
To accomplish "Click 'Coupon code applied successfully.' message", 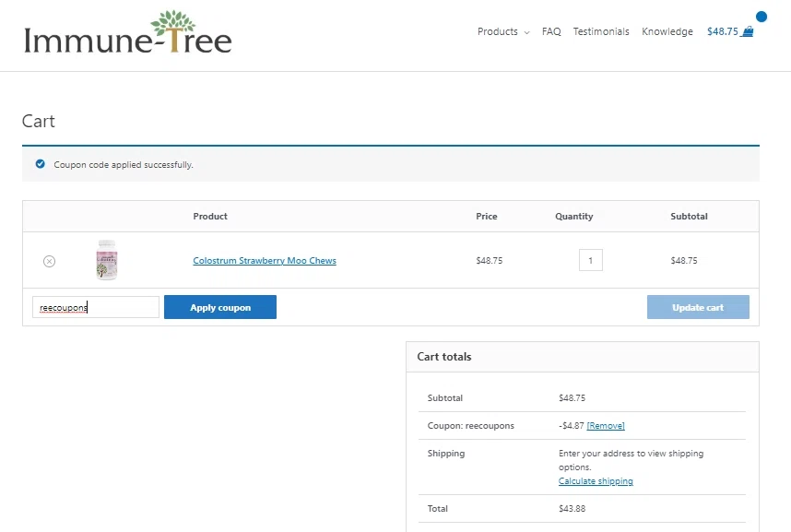I will tap(124, 164).
